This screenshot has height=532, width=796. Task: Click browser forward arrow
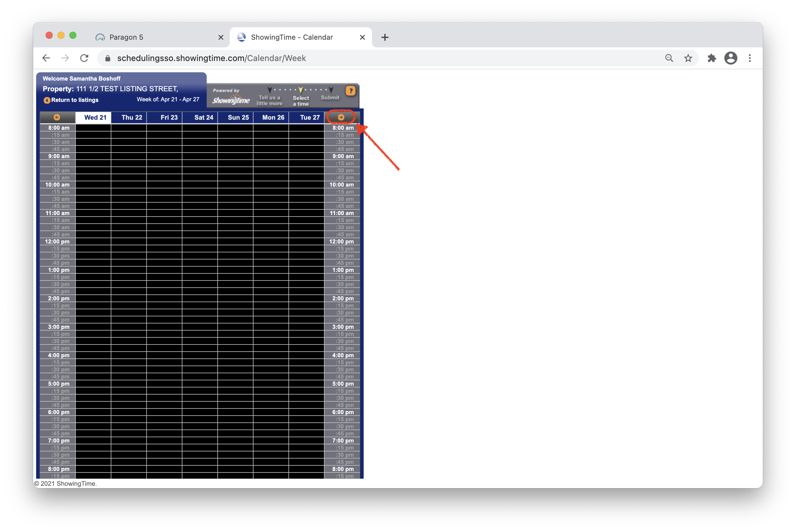coord(65,58)
